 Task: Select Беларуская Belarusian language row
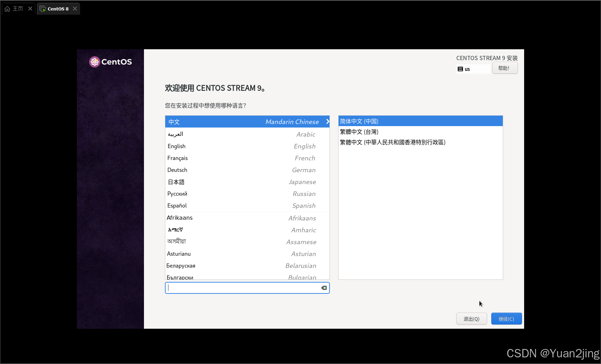(x=247, y=265)
